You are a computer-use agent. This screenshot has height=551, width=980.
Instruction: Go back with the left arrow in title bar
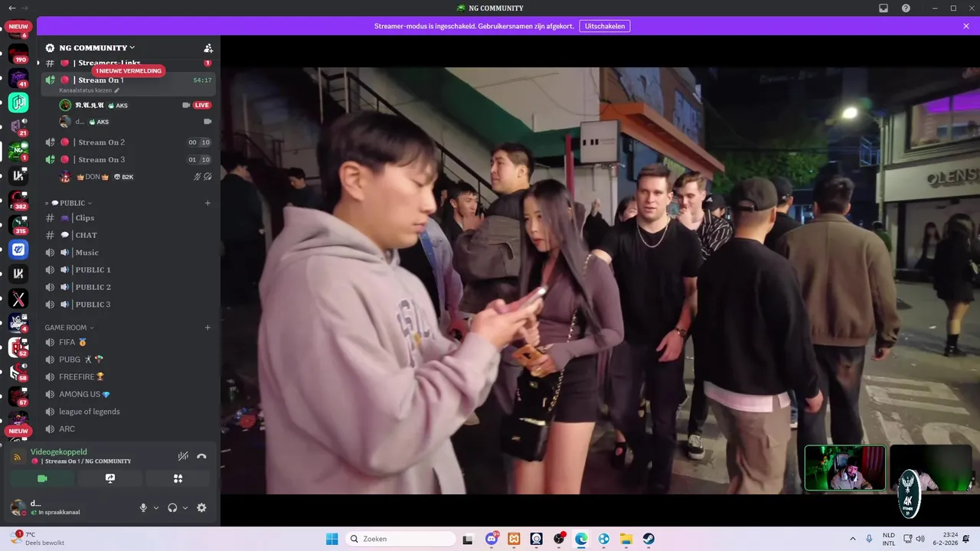[11, 8]
